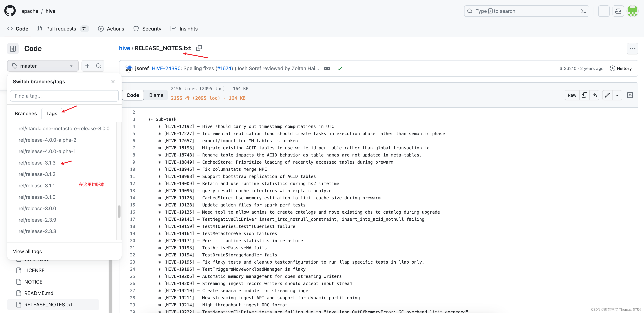
Task: Search this repository with the magnifier icon
Action: point(99,66)
